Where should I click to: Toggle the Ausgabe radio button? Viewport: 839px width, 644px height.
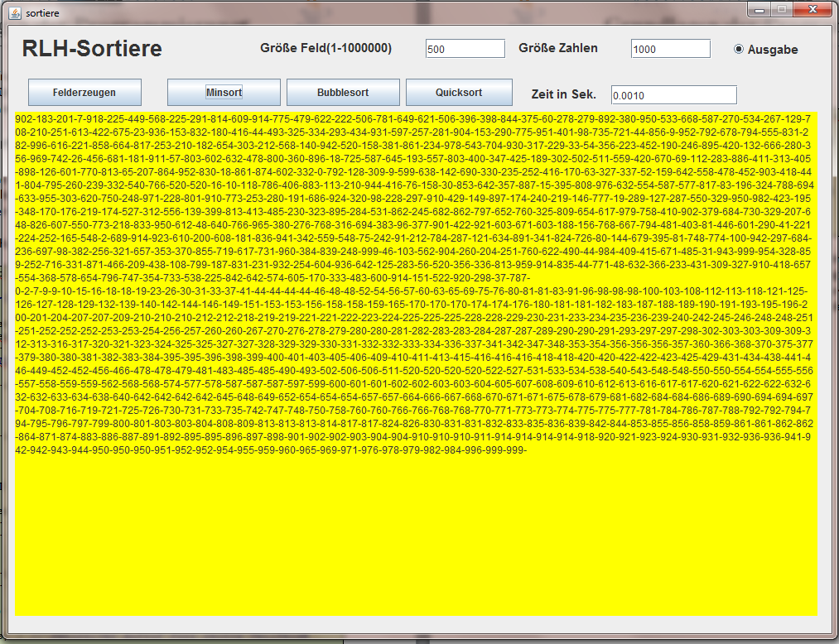tap(739, 49)
